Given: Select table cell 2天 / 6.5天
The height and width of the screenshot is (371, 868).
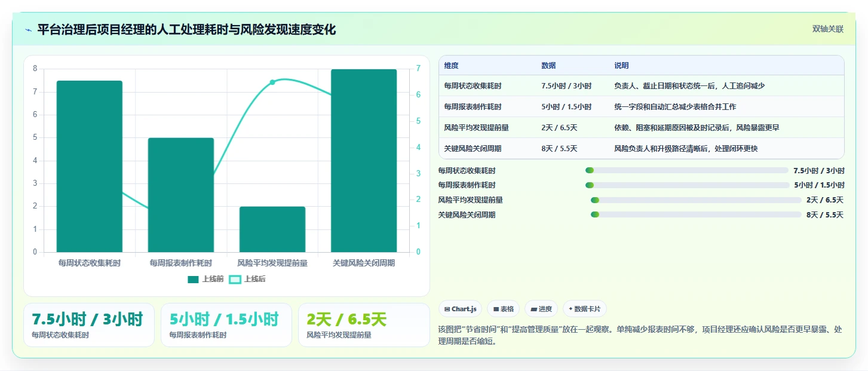Looking at the screenshot, I should (559, 128).
